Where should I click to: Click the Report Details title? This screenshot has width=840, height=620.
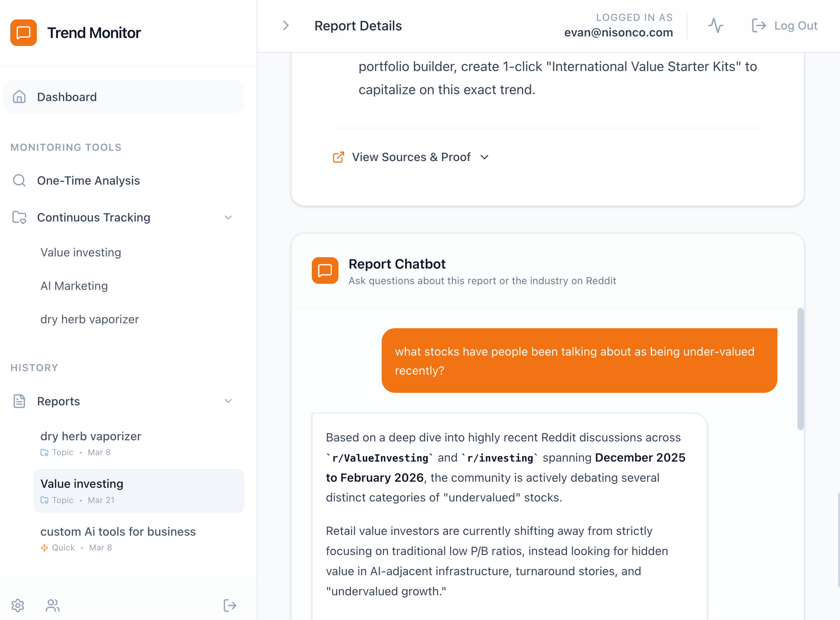[x=358, y=26]
